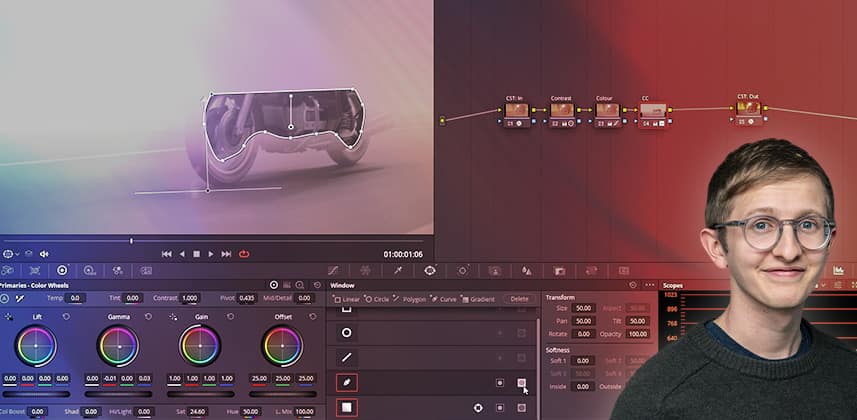The height and width of the screenshot is (420, 857).
Task: Click the Gamma color wheel
Action: [x=118, y=346]
